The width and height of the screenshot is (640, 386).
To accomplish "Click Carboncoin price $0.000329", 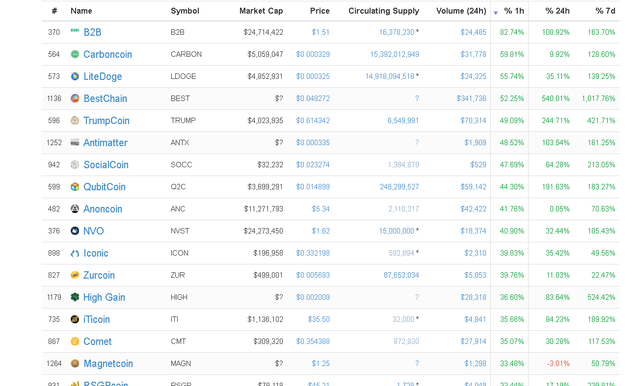I will (x=313, y=54).
